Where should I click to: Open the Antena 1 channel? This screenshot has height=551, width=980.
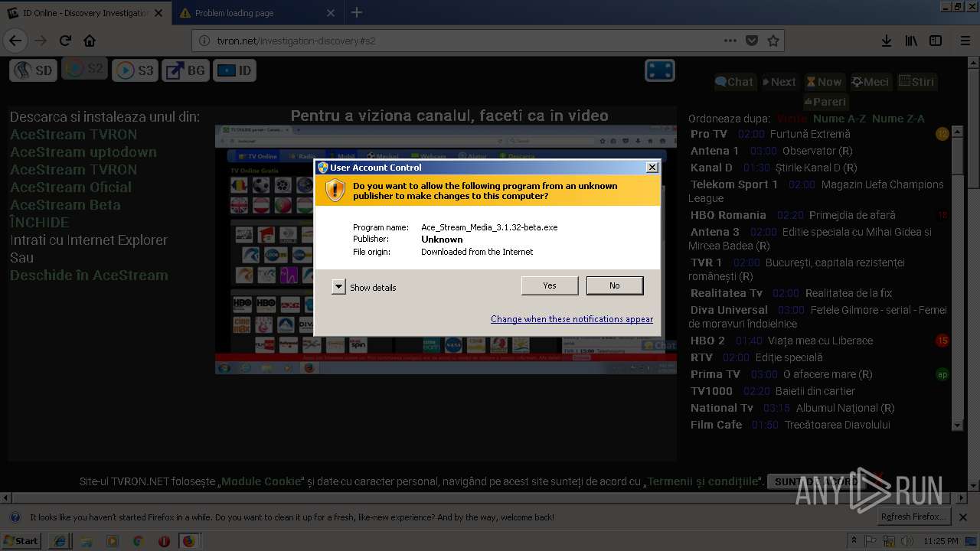coord(715,151)
